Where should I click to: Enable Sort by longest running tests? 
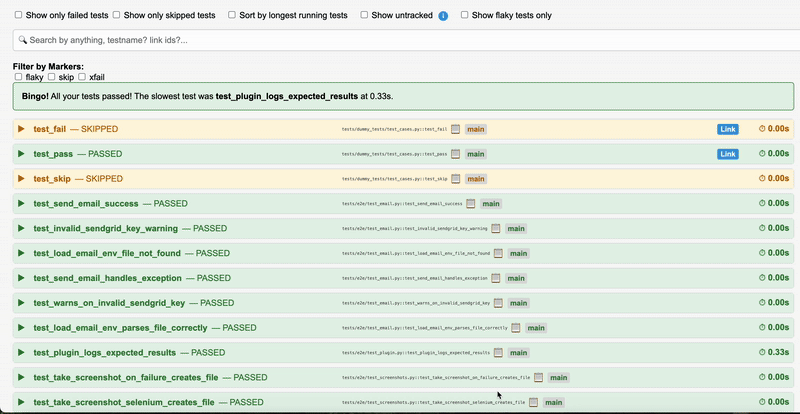pyautogui.click(x=232, y=16)
